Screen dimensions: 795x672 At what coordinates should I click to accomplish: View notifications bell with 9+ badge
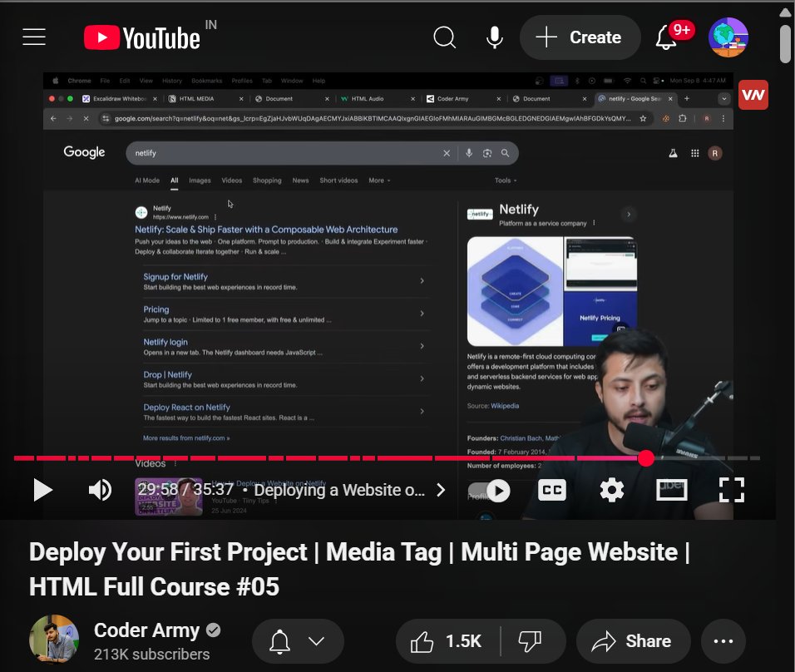point(666,37)
